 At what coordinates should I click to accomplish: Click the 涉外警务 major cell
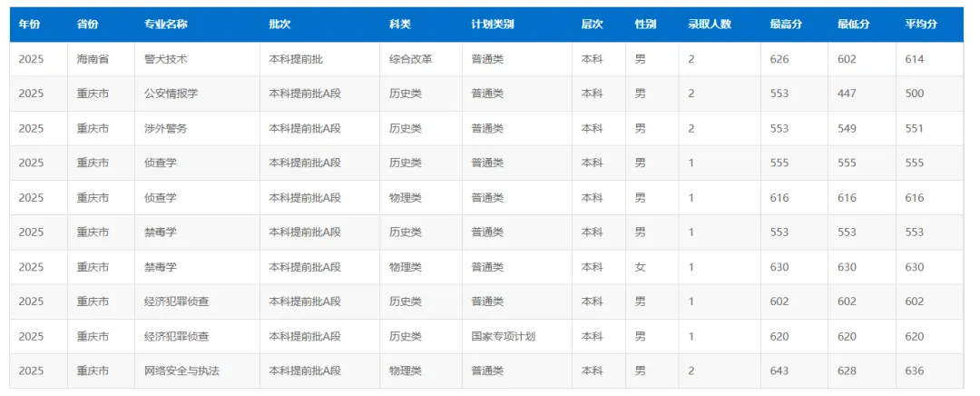pyautogui.click(x=166, y=129)
